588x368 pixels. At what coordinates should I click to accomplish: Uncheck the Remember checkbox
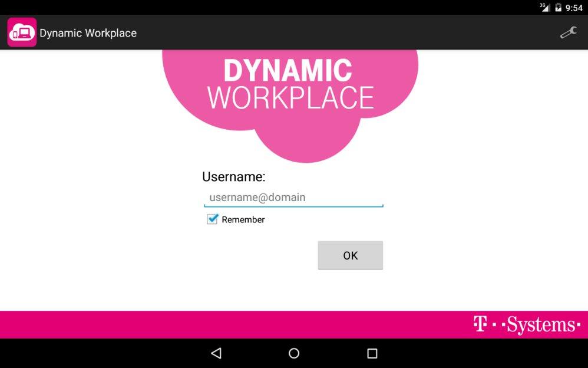(212, 219)
